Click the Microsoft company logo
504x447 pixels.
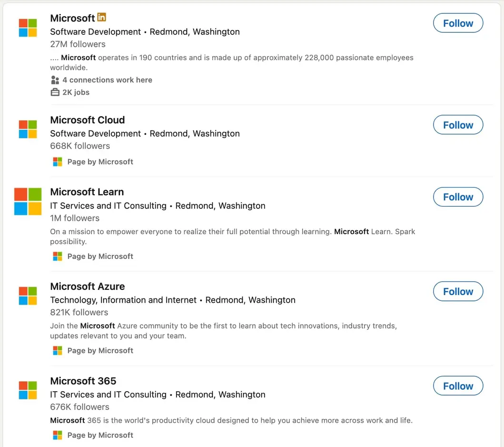(27, 27)
